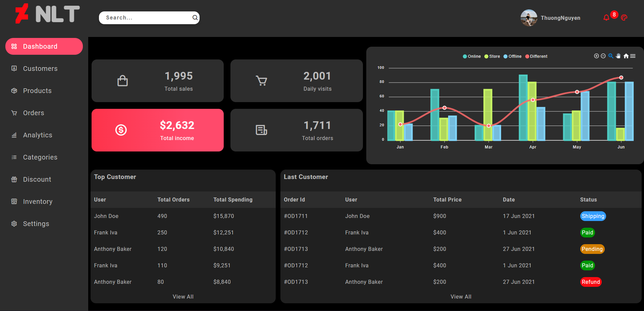Select the chart zoom-in icon
The width and height of the screenshot is (644, 311).
(x=596, y=56)
